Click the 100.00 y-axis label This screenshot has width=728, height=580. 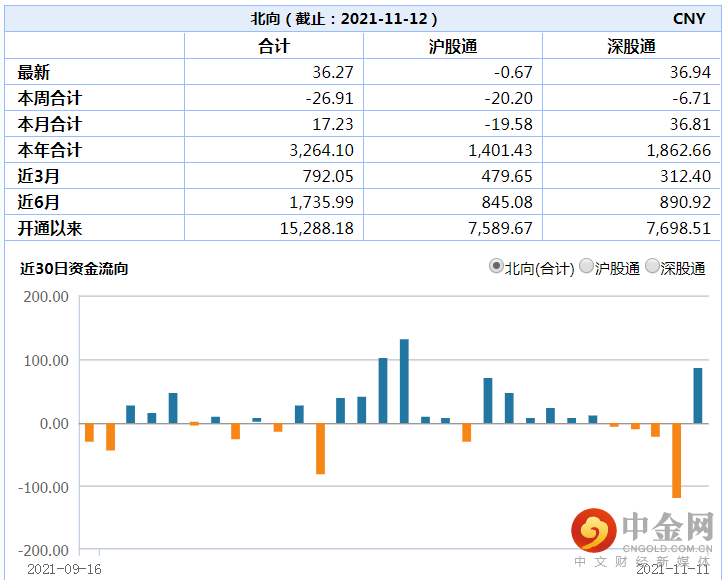46,360
